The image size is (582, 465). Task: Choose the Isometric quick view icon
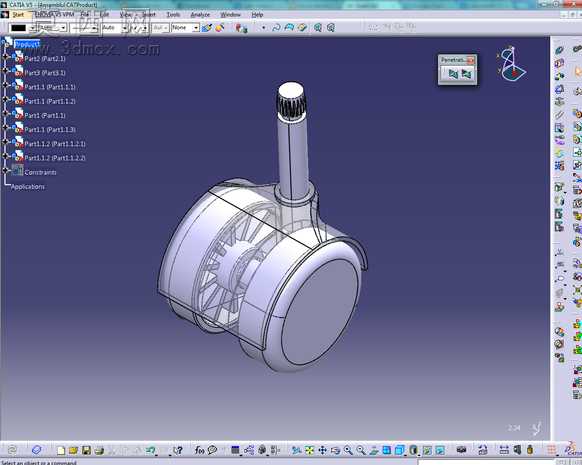[x=400, y=451]
